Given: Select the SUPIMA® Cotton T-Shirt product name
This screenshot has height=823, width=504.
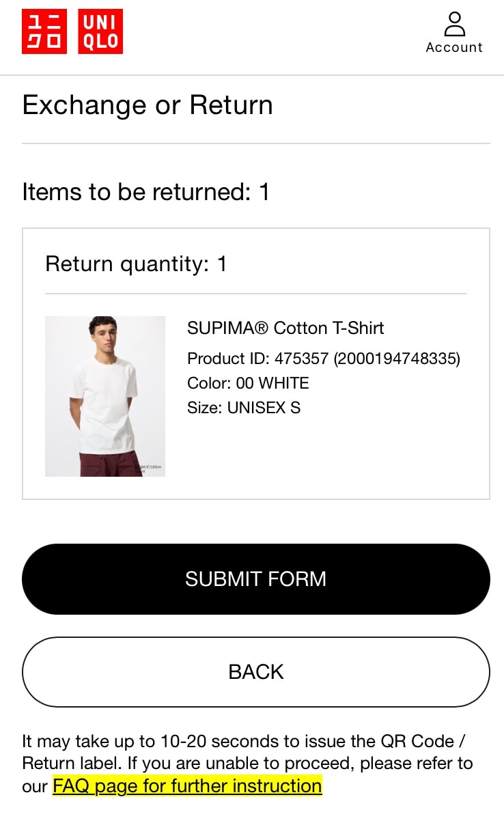Looking at the screenshot, I should tap(285, 328).
